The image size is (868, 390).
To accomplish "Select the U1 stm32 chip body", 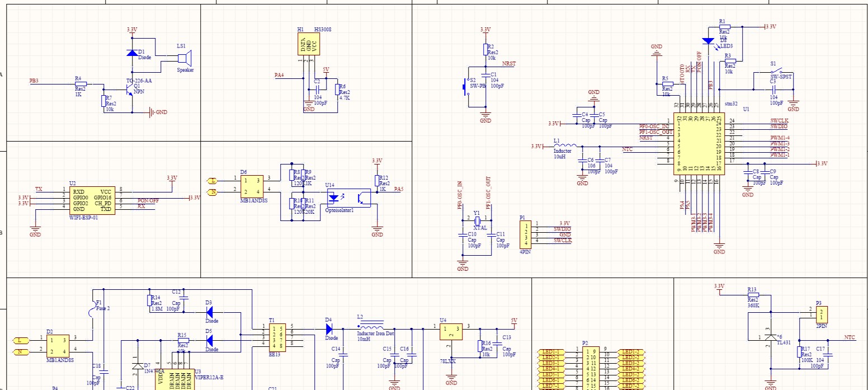I will (x=699, y=144).
